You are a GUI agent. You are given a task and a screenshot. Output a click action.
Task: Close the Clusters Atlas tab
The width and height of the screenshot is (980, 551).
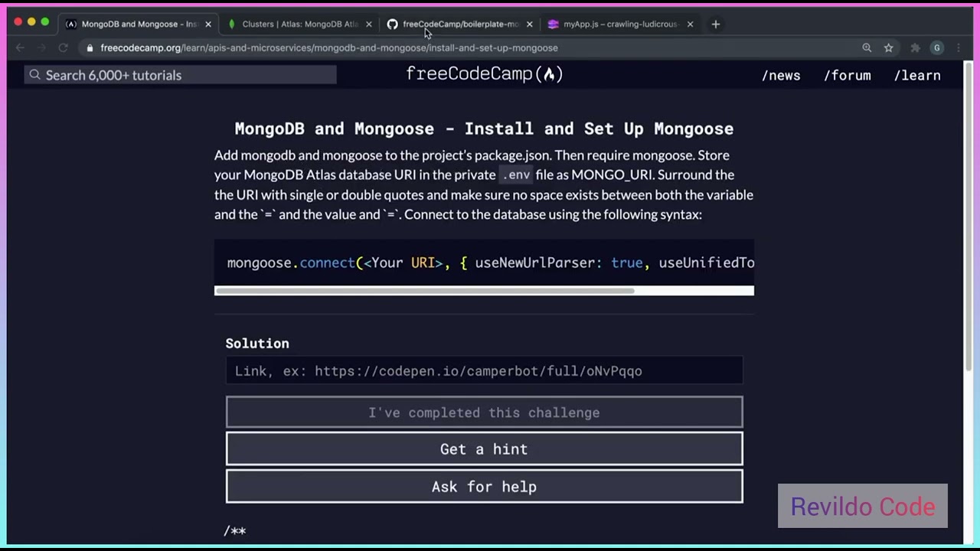368,24
